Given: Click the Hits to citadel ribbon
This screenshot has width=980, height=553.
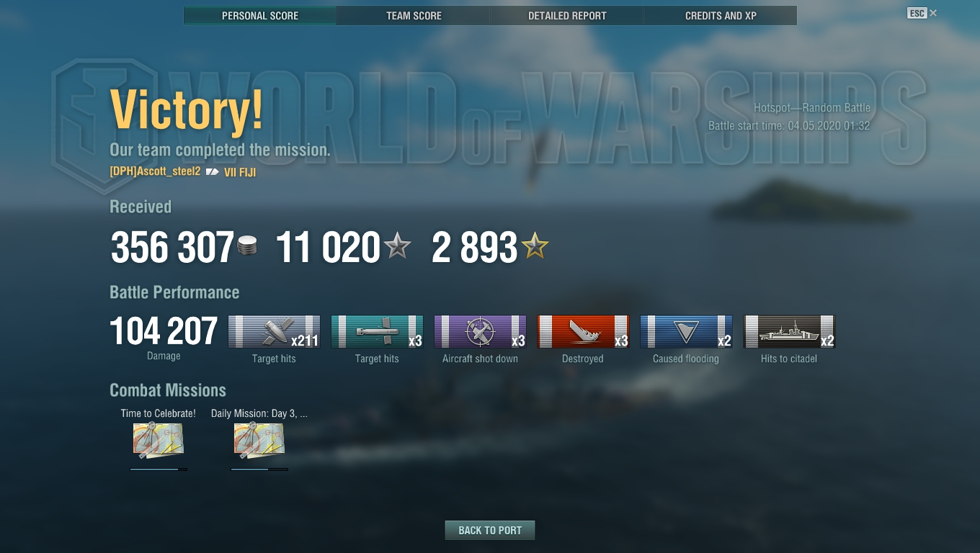Looking at the screenshot, I should coord(789,332).
